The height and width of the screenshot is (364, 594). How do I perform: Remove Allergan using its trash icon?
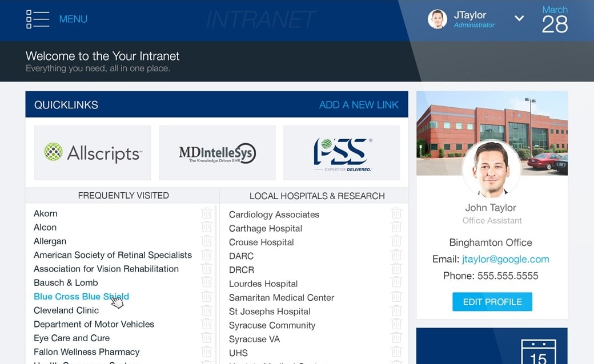[x=206, y=241]
